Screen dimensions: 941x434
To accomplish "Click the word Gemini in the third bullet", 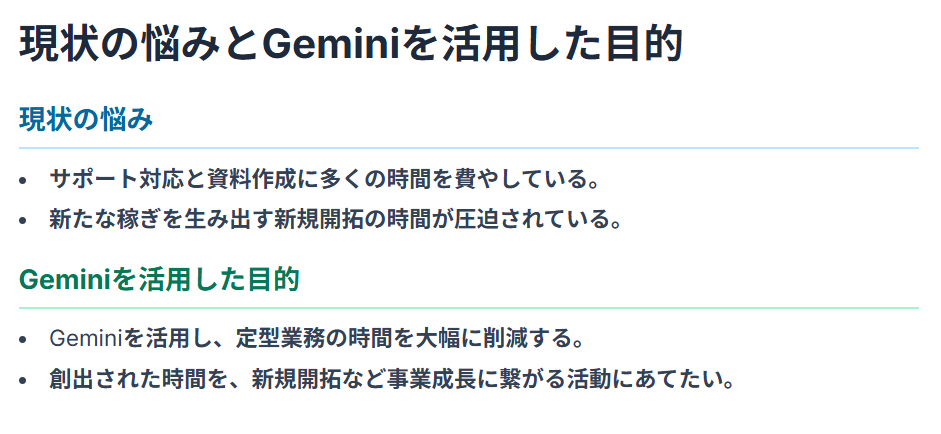I will [86, 339].
